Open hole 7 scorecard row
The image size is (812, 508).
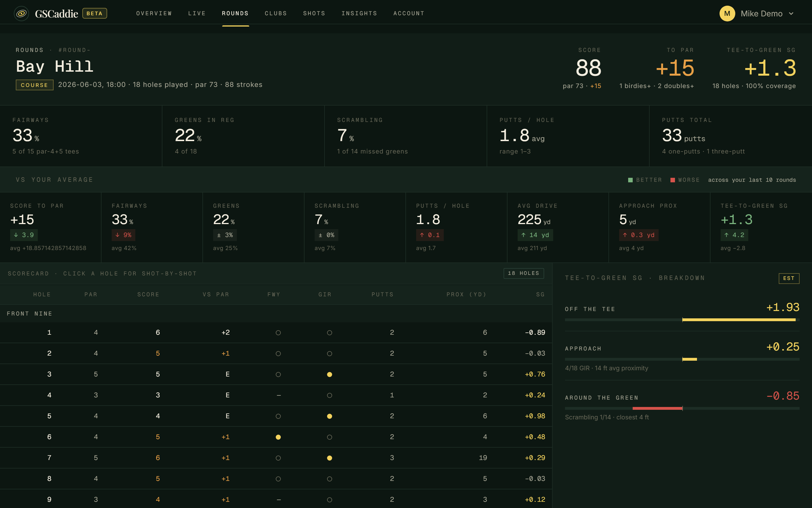pyautogui.click(x=276, y=458)
